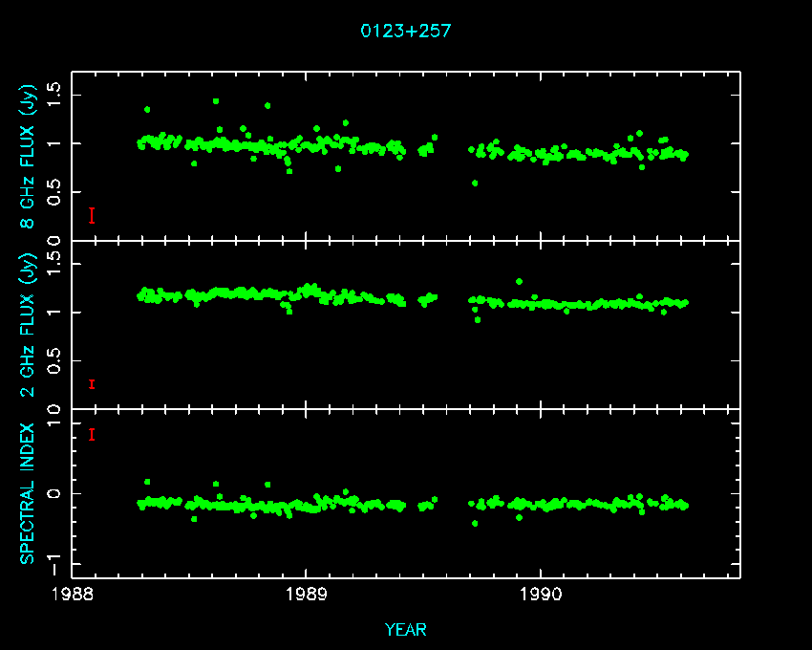Click the 0.5 tick label on 2 GHz axis
Screen dimensions: 812x650
pyautogui.click(x=55, y=362)
